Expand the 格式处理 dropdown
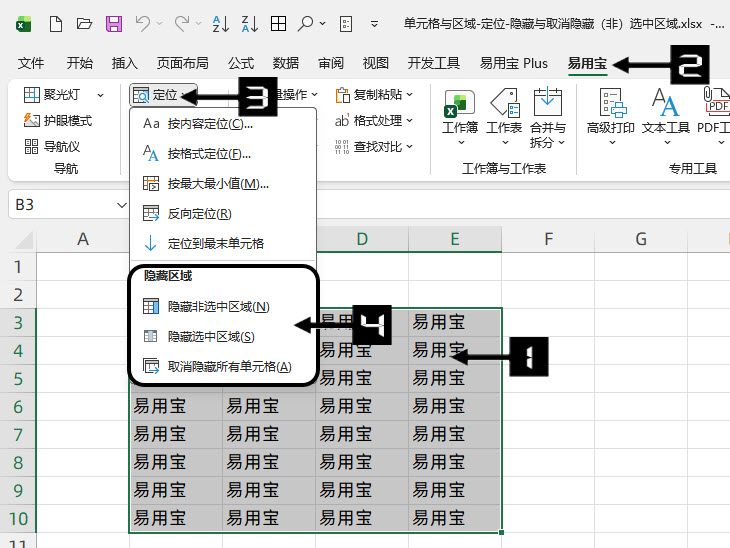The height and width of the screenshot is (548, 730). pyautogui.click(x=375, y=121)
